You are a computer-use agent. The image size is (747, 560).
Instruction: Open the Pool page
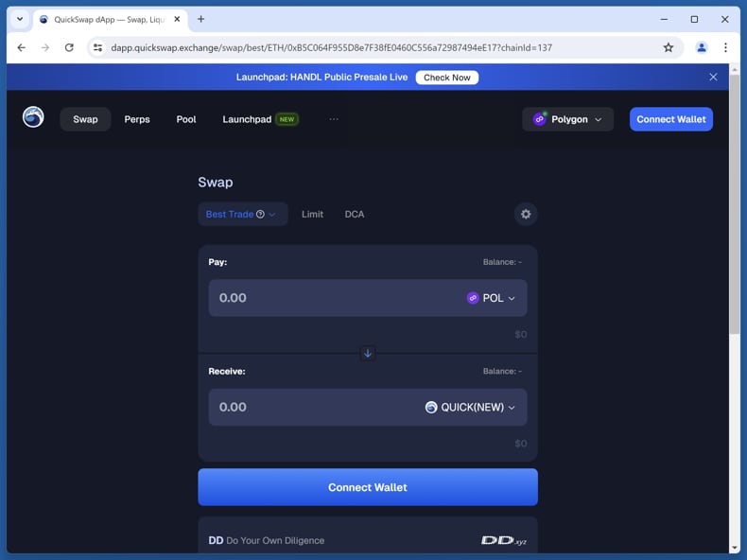pos(186,119)
